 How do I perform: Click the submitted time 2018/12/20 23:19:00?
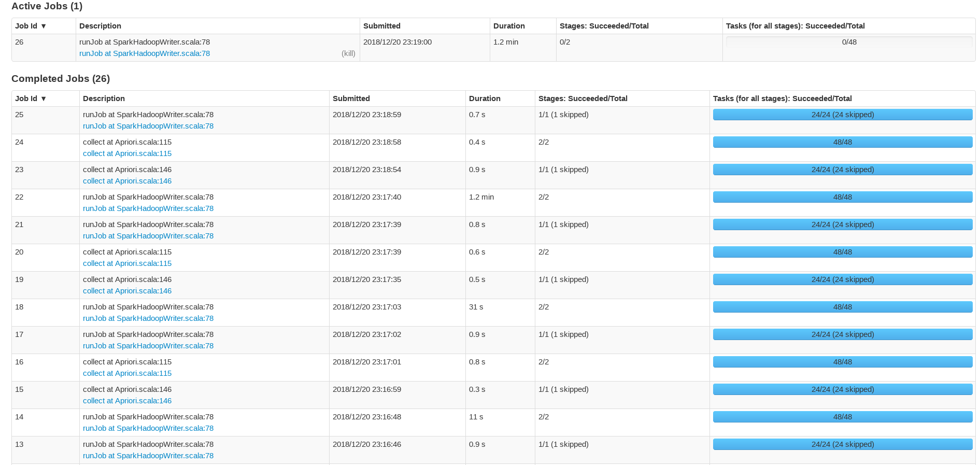(397, 42)
